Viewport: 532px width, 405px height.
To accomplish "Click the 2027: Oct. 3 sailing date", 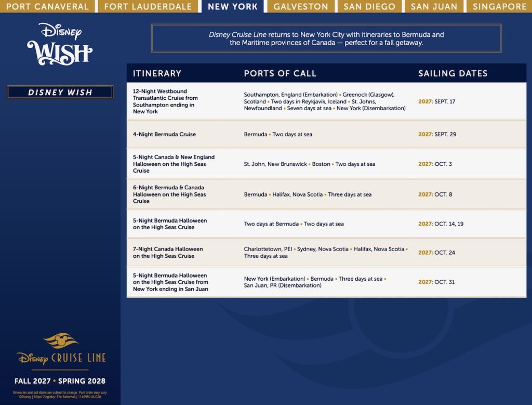I will (x=435, y=164).
